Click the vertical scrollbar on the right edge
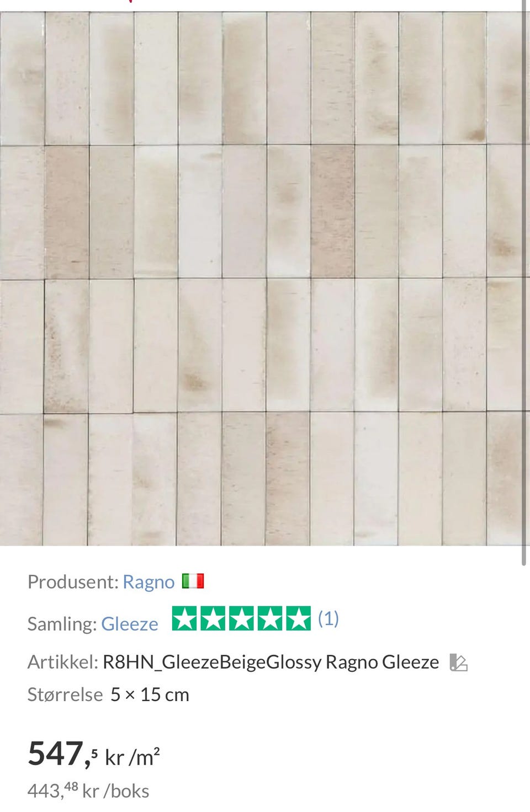 coord(524,282)
